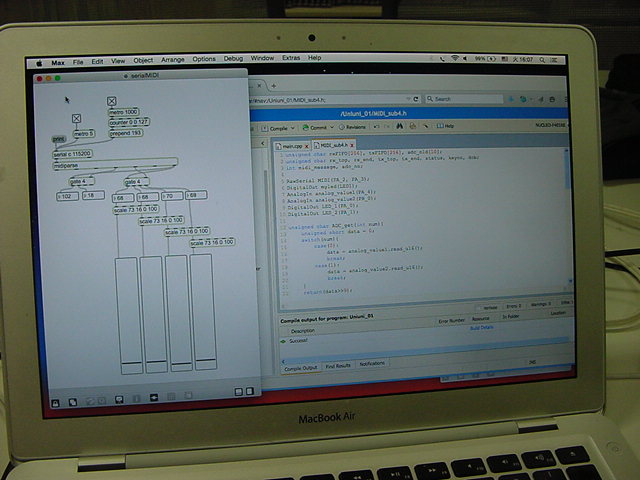Click the first vertical slider in patch
Viewport: 640px width, 480px height.
(x=129, y=316)
